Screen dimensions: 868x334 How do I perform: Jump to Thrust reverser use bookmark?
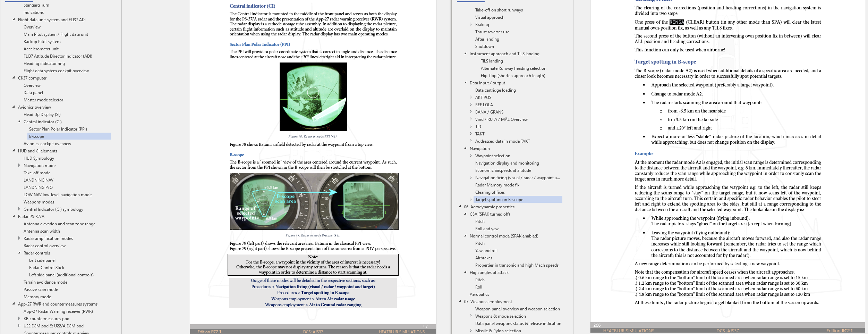coord(492,32)
